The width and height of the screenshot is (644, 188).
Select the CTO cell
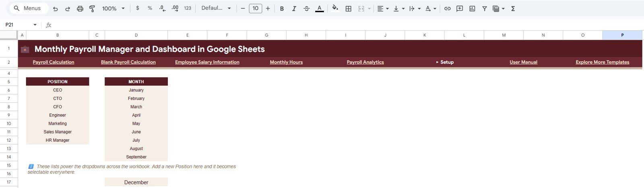pyautogui.click(x=58, y=98)
